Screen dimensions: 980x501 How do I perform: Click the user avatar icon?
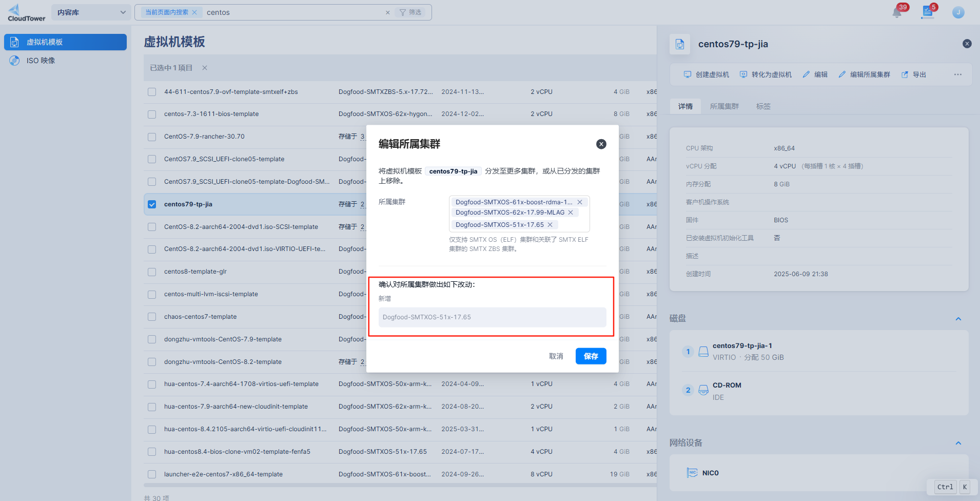pyautogui.click(x=958, y=13)
